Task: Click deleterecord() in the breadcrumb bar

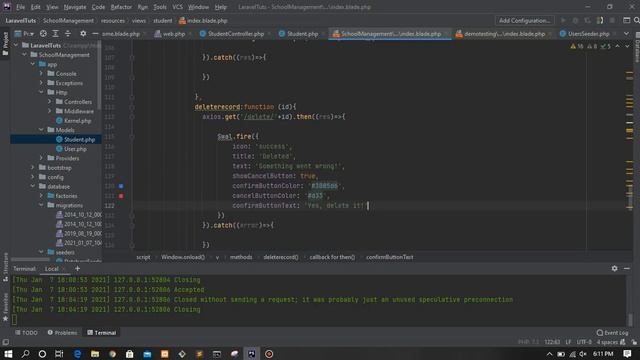Action: (x=281, y=257)
